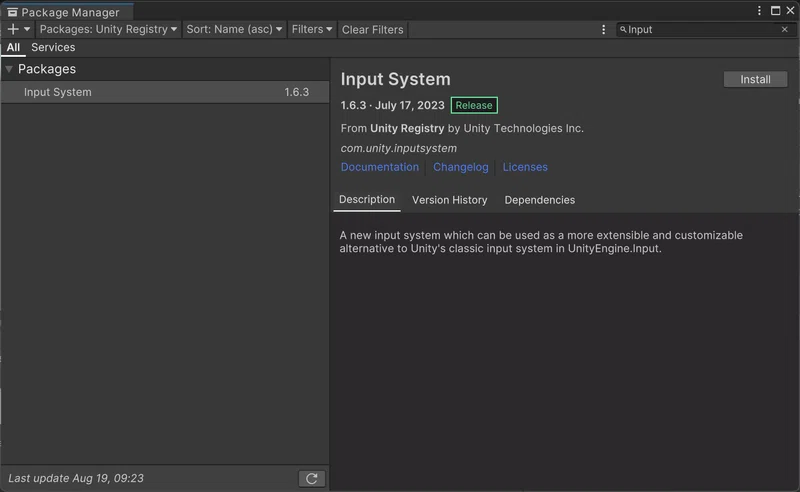
Task: Open the window's three-dot options menu in title bar
Action: tap(759, 11)
